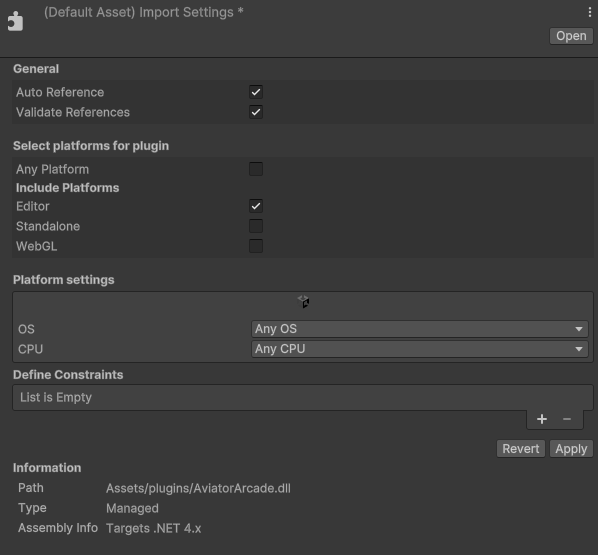
Task: Click the Define Constraints heading
Action: [68, 375]
